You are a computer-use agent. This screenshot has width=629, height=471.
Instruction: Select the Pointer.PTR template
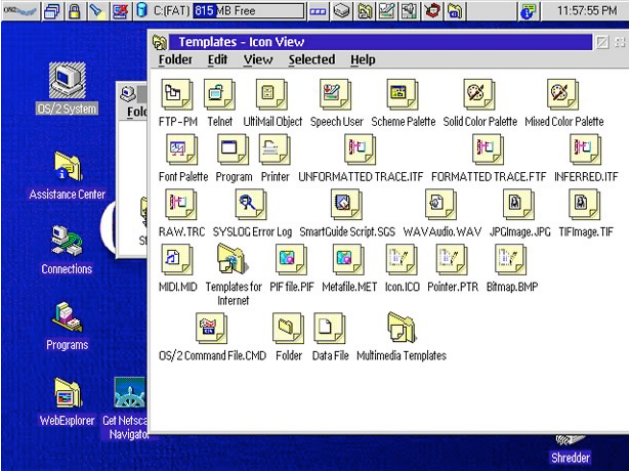pos(452,260)
